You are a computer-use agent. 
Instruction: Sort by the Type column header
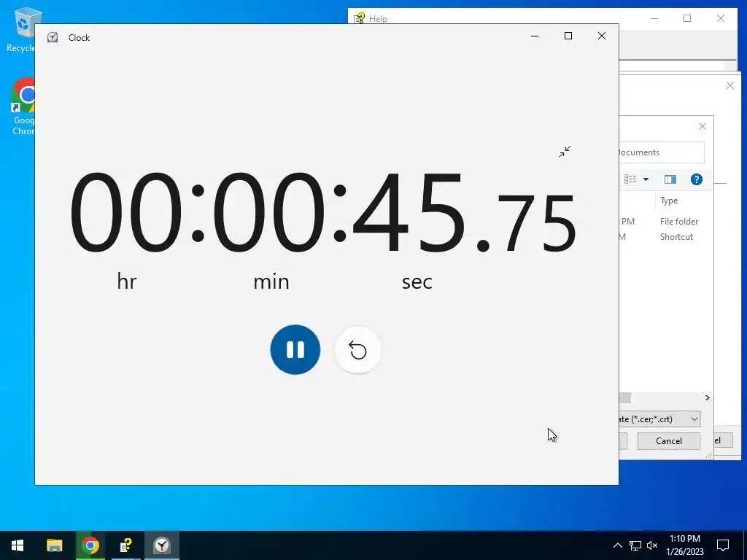(x=669, y=201)
